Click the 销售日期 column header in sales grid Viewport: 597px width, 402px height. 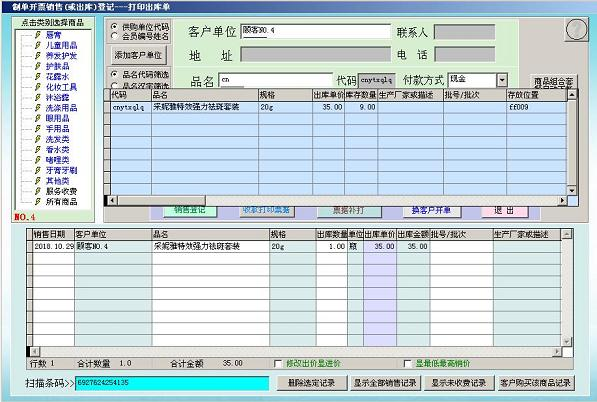click(x=54, y=234)
